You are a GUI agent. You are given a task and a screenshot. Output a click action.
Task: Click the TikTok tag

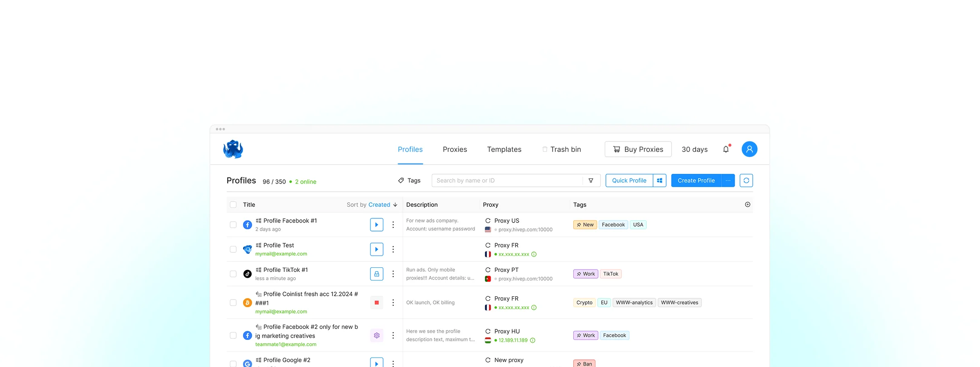click(610, 274)
